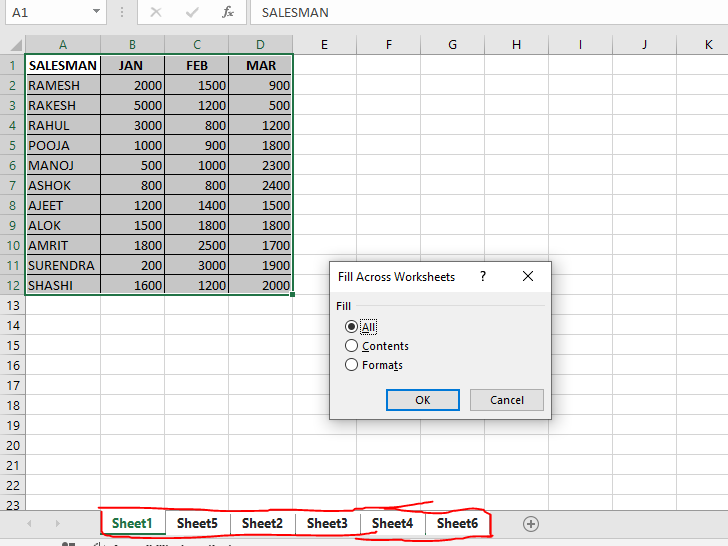Viewport: 728px width, 546px height.
Task: Switch to Sheet3 tab
Action: [327, 523]
